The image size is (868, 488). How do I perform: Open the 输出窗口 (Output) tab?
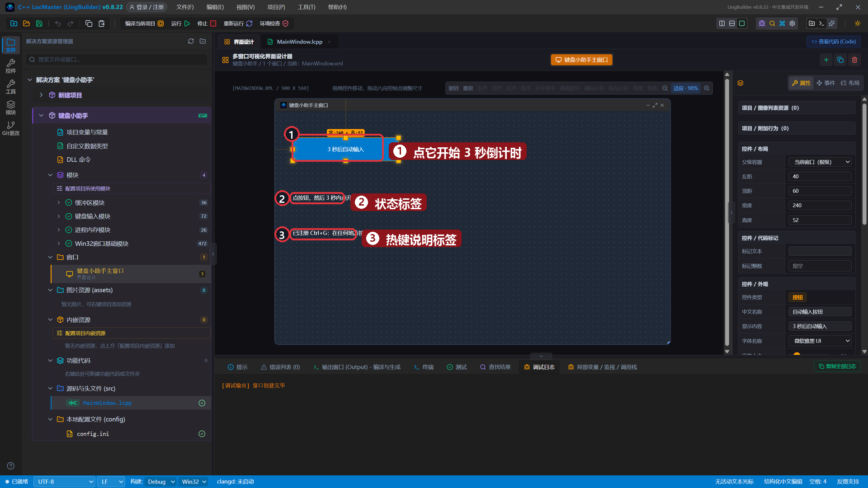coord(357,367)
